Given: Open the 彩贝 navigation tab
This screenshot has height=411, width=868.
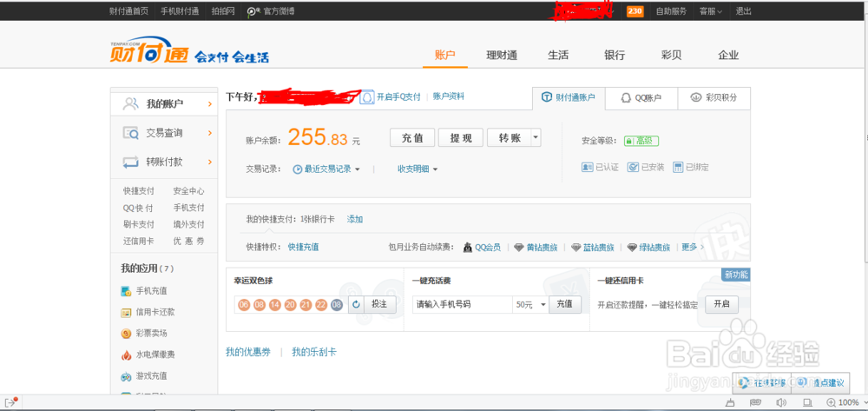Looking at the screenshot, I should coord(671,56).
